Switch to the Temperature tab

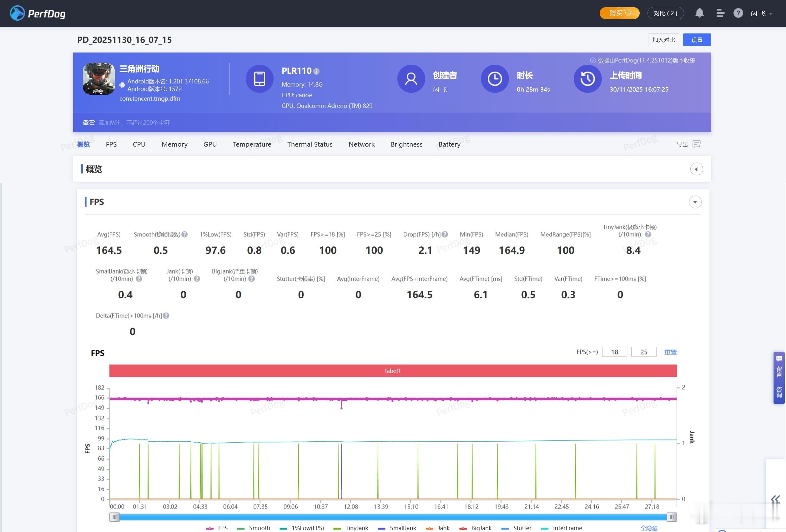252,144
